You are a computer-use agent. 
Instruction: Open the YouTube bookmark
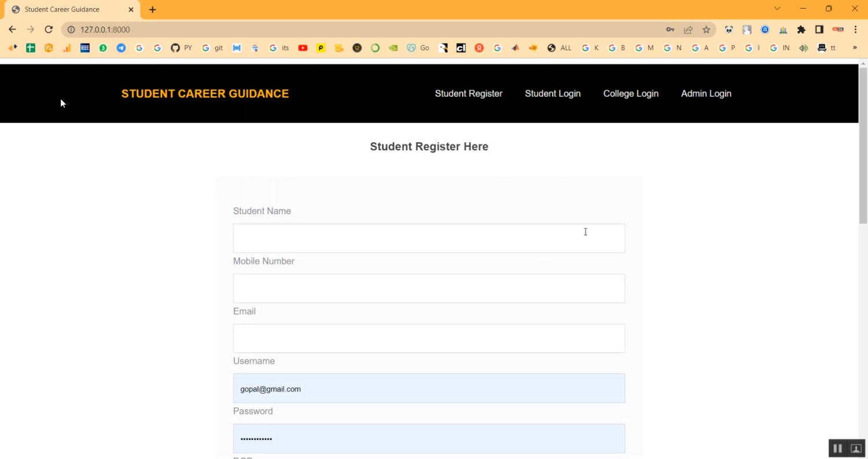pyautogui.click(x=303, y=48)
